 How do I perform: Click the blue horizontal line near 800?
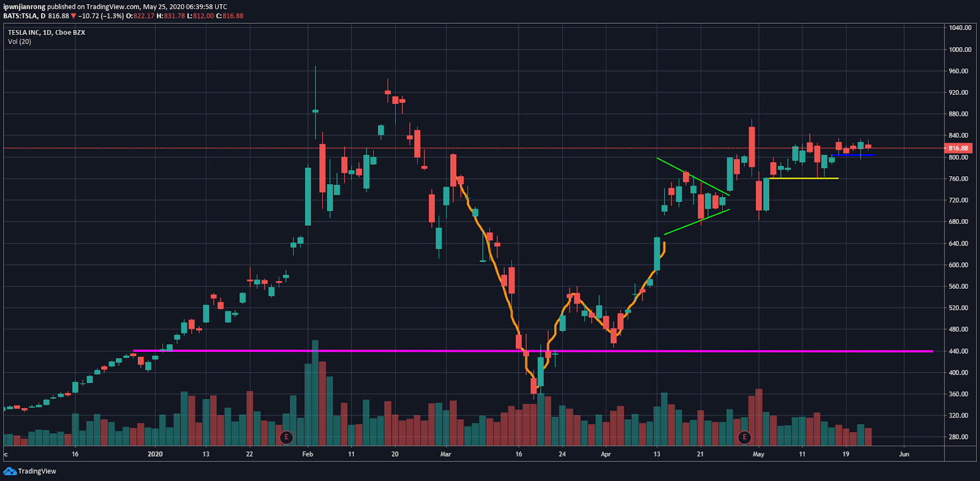(853, 155)
